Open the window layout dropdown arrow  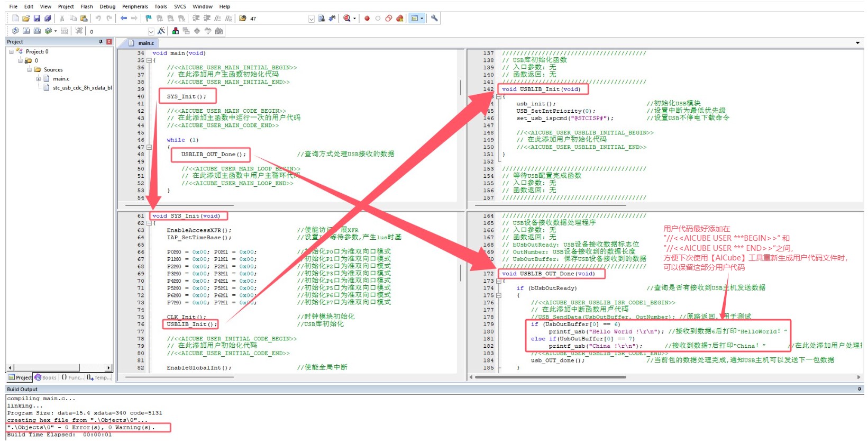click(x=422, y=18)
